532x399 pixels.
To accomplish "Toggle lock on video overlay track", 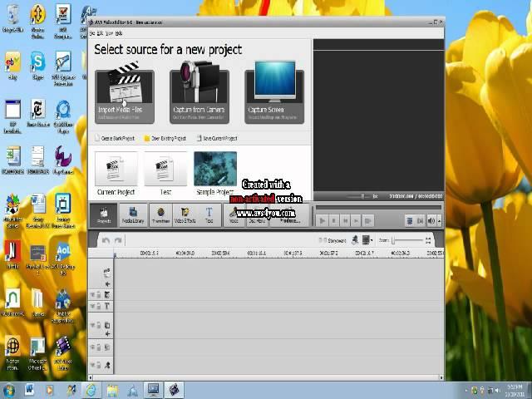I will coord(99,325).
